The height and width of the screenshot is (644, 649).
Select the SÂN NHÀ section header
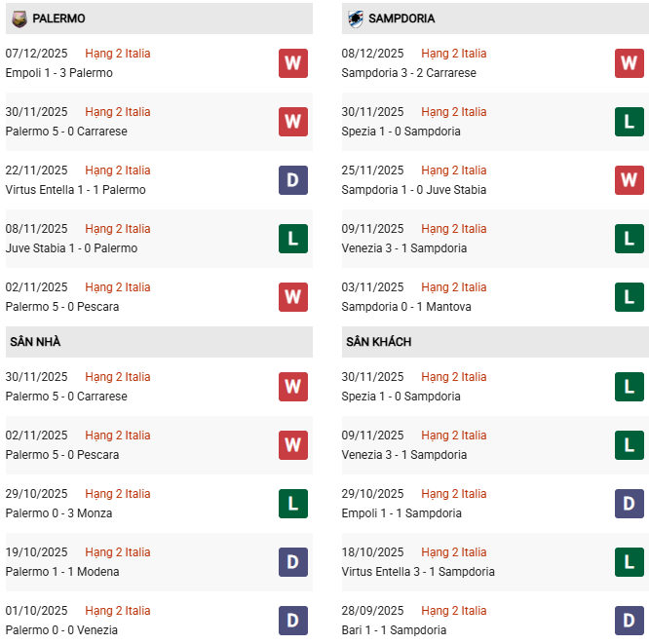coord(35,342)
